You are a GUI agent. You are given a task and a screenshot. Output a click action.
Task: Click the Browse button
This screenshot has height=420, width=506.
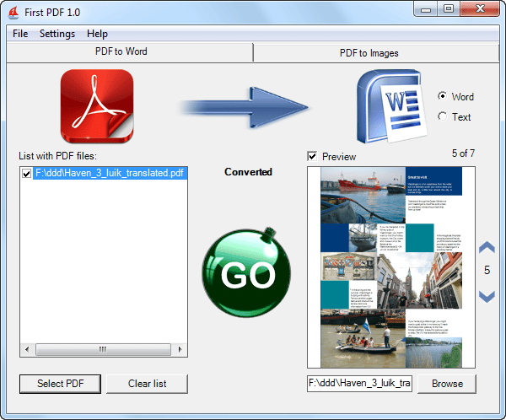[447, 384]
